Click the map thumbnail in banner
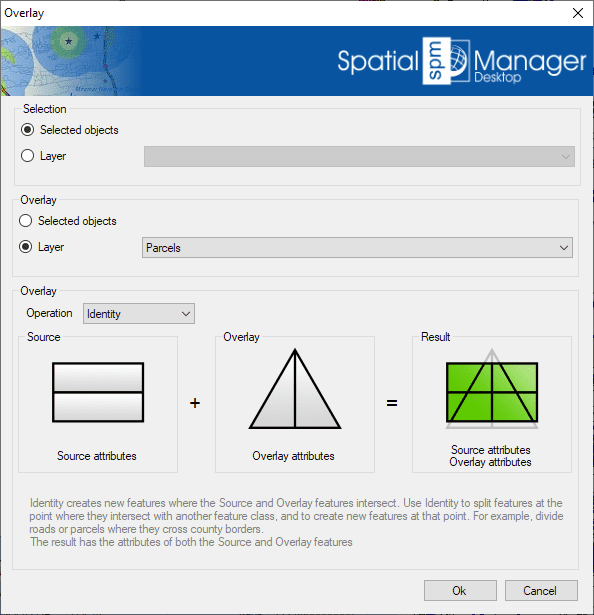 [x=71, y=61]
